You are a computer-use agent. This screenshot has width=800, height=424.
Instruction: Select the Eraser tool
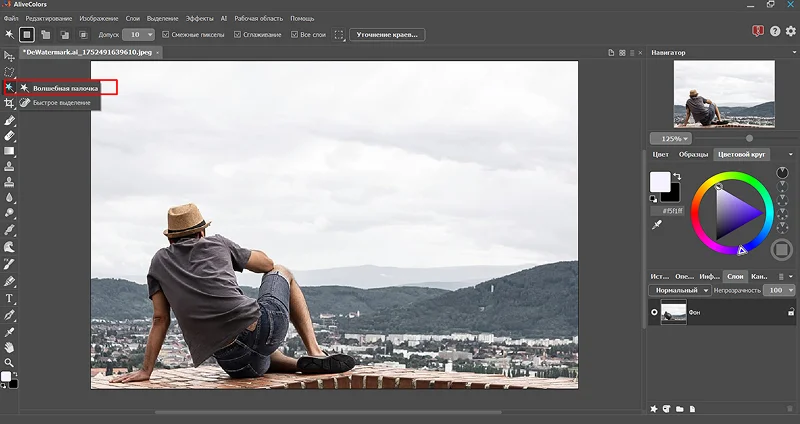click(x=9, y=136)
